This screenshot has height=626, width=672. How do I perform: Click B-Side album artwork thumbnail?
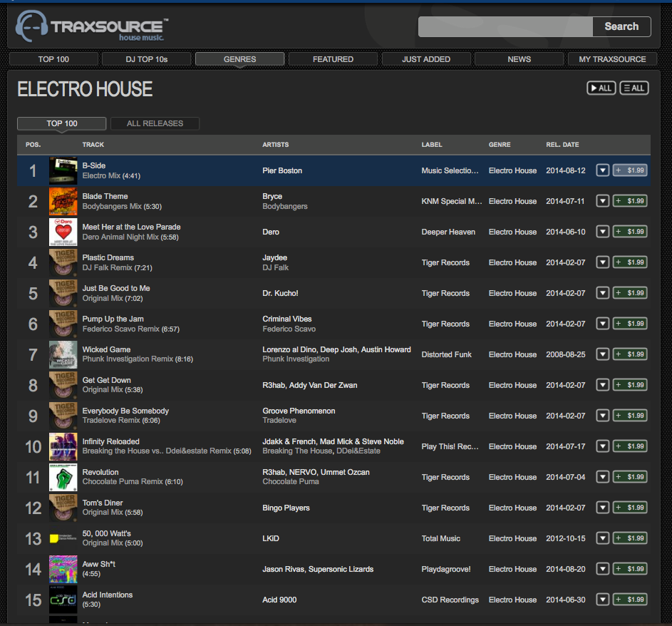(63, 170)
